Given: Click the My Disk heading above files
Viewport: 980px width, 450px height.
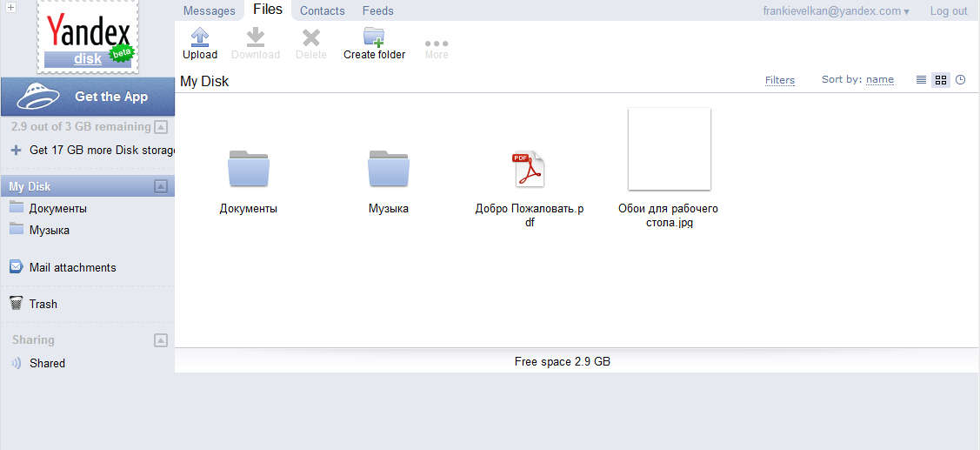Looking at the screenshot, I should 204,81.
